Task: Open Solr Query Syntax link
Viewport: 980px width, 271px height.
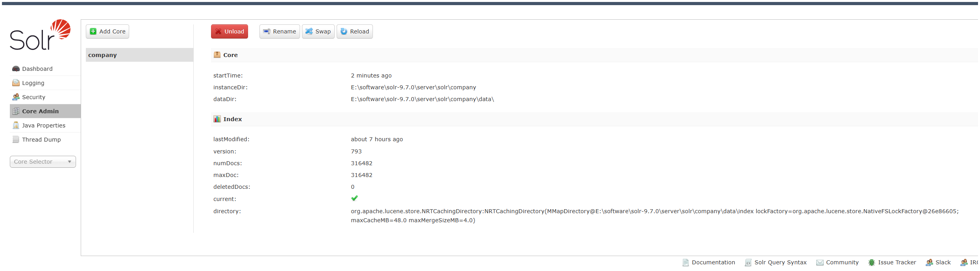Action: pyautogui.click(x=780, y=262)
